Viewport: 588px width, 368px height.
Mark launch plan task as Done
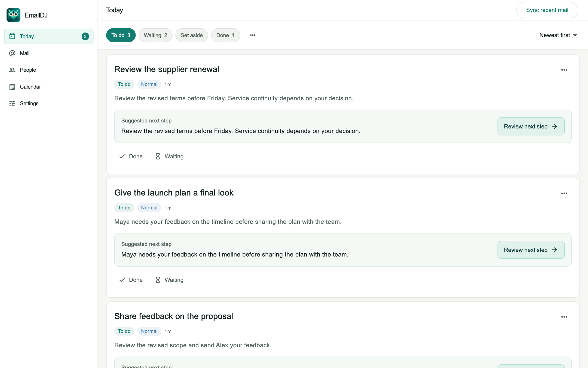pyautogui.click(x=131, y=280)
